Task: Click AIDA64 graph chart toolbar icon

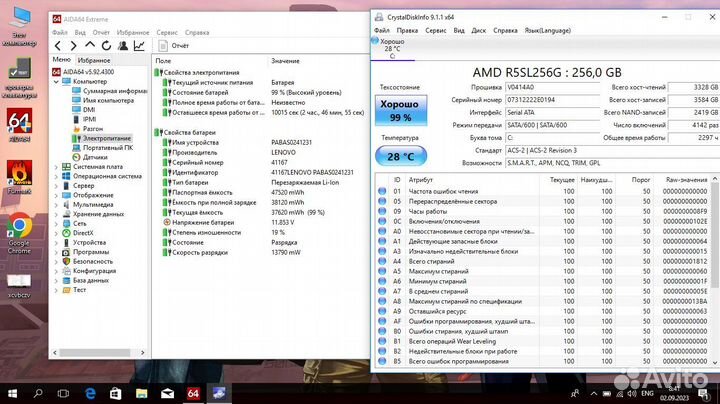Action: 139,45
